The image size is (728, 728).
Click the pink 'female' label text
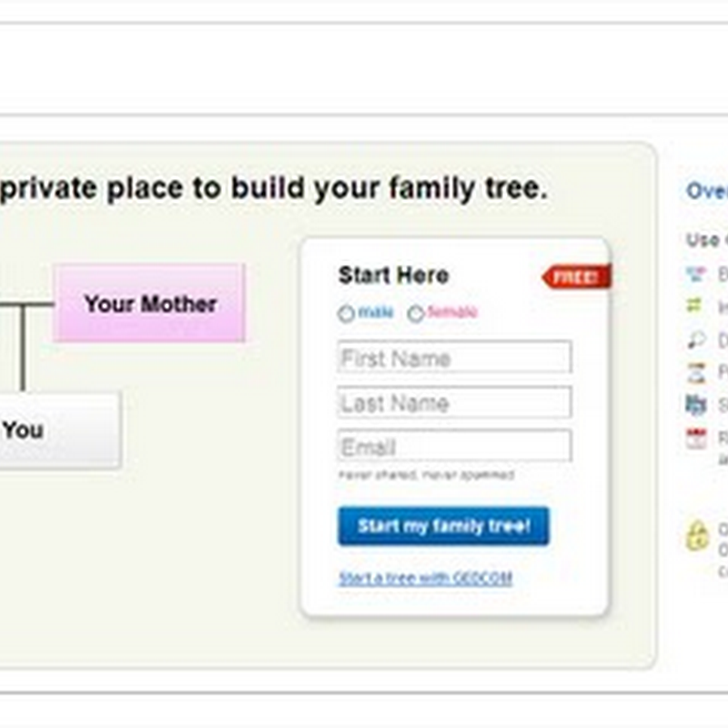pyautogui.click(x=452, y=312)
